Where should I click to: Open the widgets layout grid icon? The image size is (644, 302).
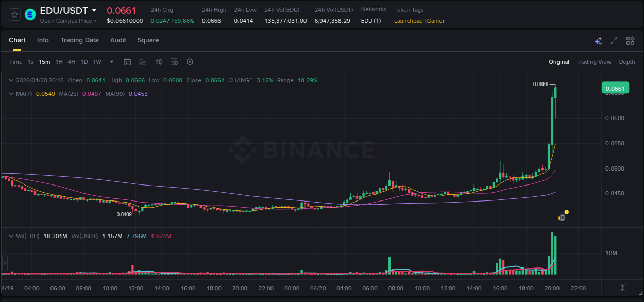630,40
